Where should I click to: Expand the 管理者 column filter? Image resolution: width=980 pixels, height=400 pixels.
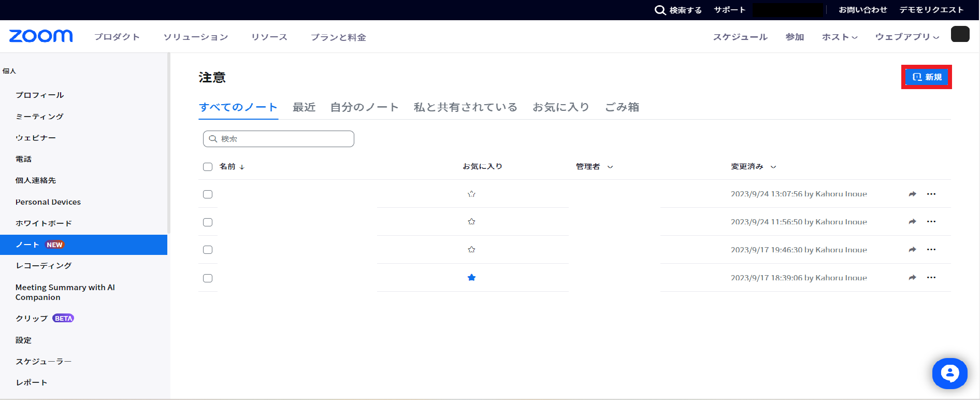click(x=610, y=167)
